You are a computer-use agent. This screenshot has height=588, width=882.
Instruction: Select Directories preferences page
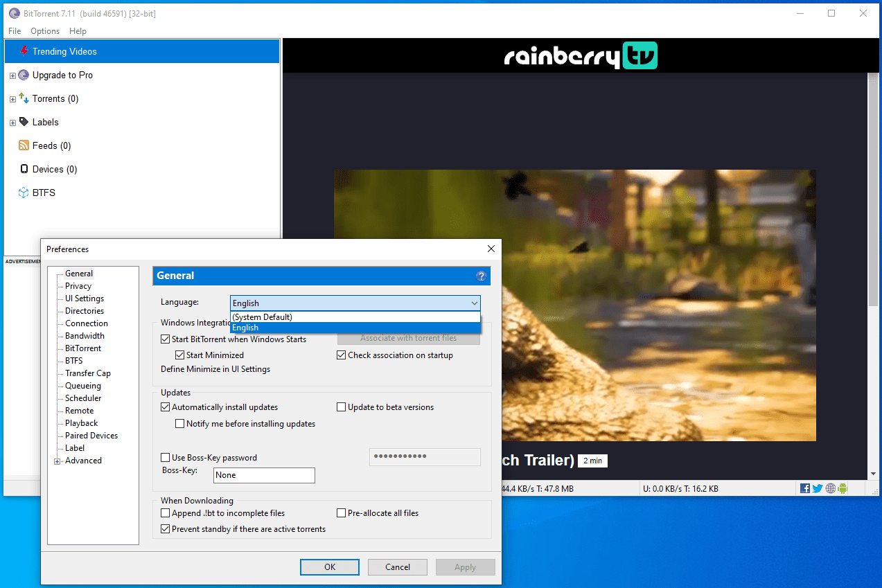(x=85, y=311)
